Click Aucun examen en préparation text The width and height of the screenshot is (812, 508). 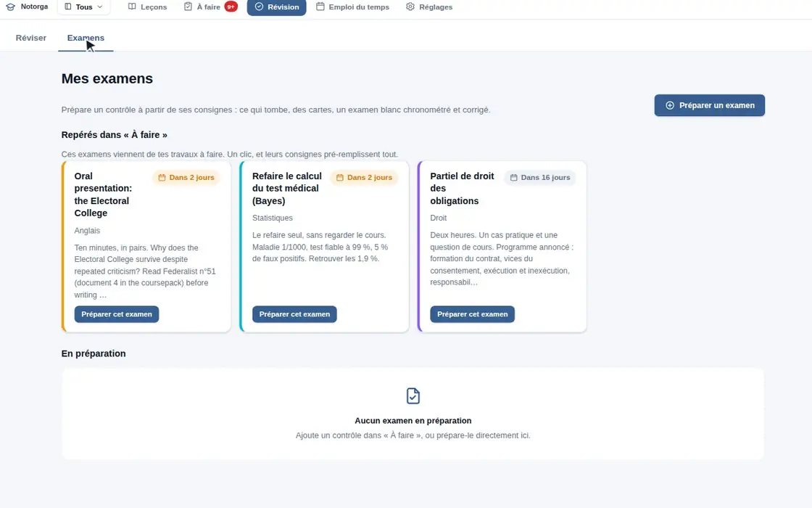click(413, 420)
